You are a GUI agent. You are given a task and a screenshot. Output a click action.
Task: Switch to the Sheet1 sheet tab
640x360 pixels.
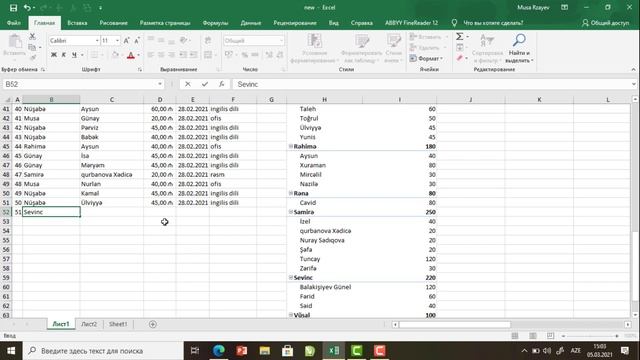point(118,324)
